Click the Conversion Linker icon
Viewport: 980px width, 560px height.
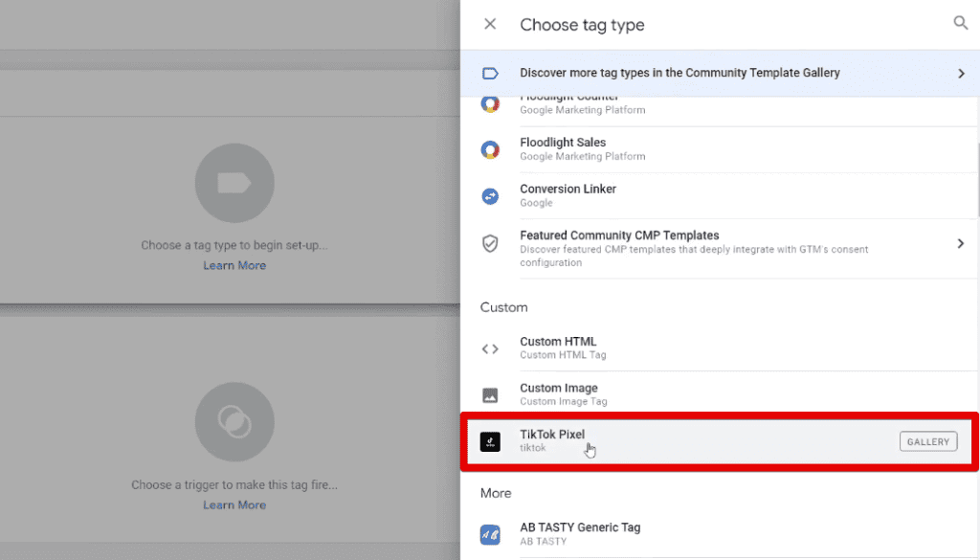pos(490,196)
